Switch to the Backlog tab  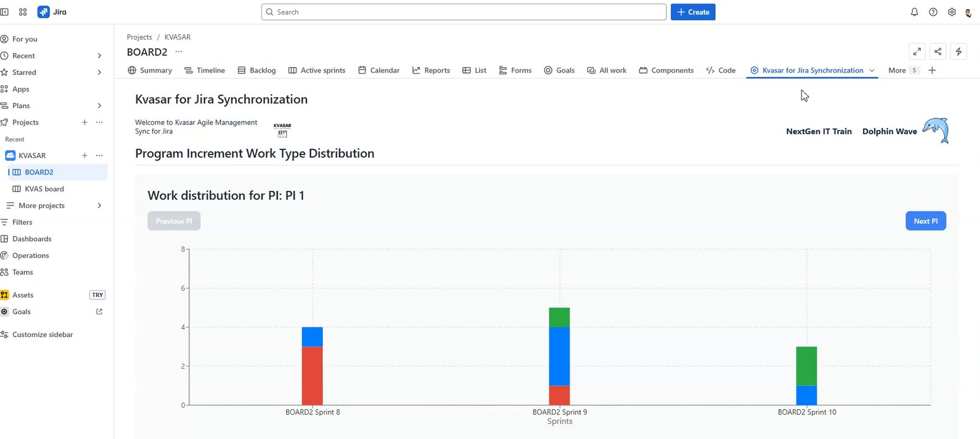pos(256,70)
